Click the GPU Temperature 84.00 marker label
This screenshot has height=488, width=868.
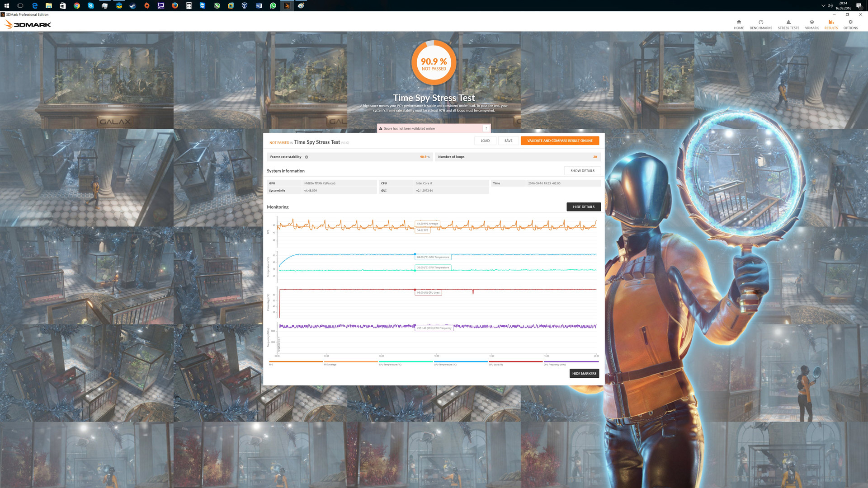click(x=433, y=257)
